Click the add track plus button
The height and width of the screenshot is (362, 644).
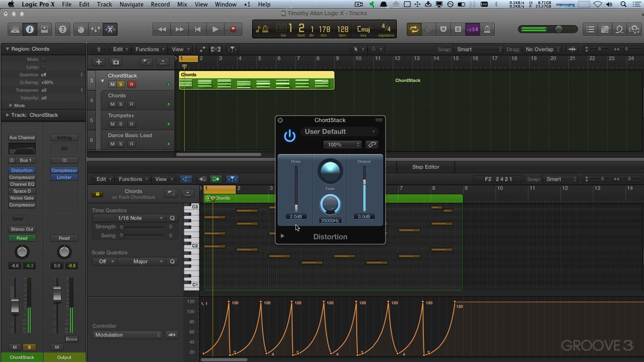coord(99,62)
